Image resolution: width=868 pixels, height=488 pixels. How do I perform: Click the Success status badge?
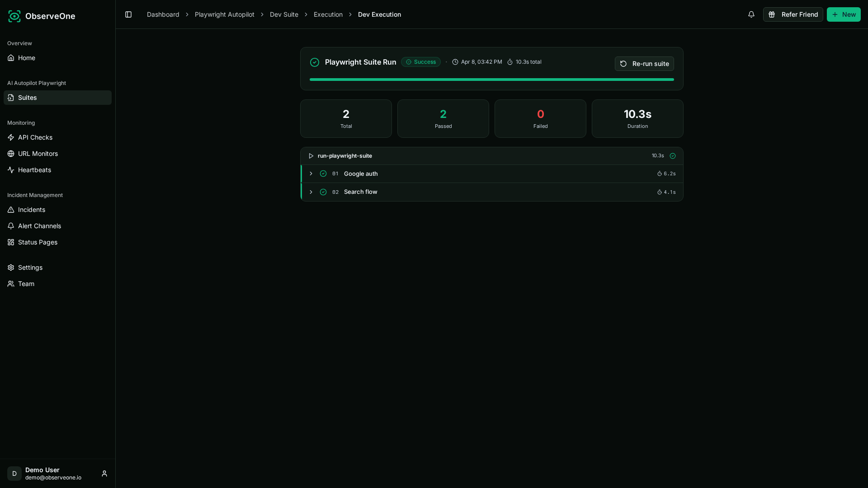click(420, 62)
